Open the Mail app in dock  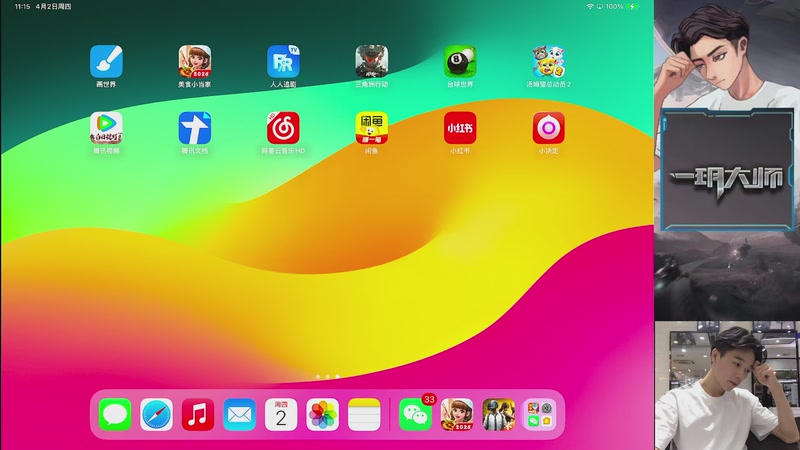239,414
